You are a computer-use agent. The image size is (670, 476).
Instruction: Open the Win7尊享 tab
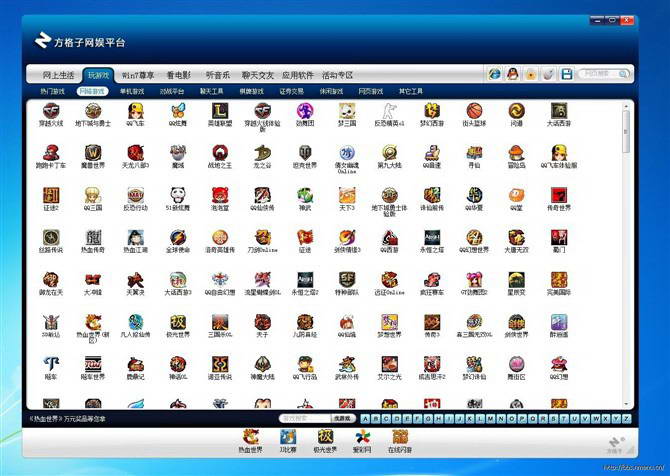[138, 75]
